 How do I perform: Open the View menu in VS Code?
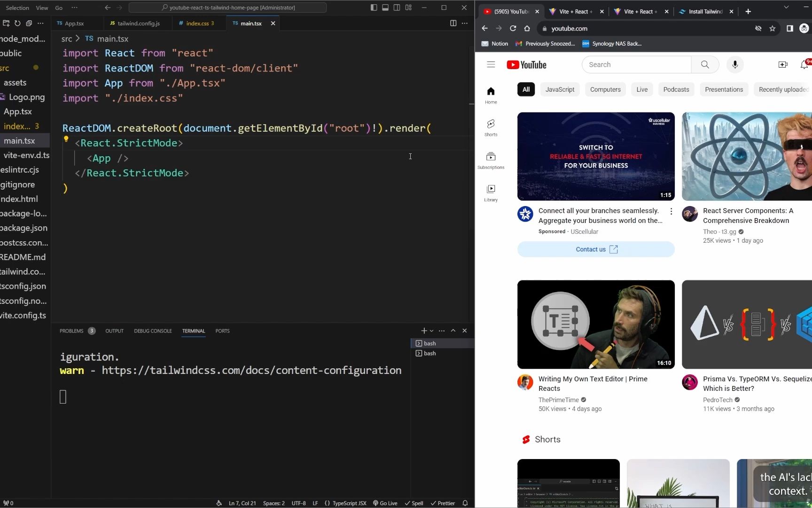42,8
